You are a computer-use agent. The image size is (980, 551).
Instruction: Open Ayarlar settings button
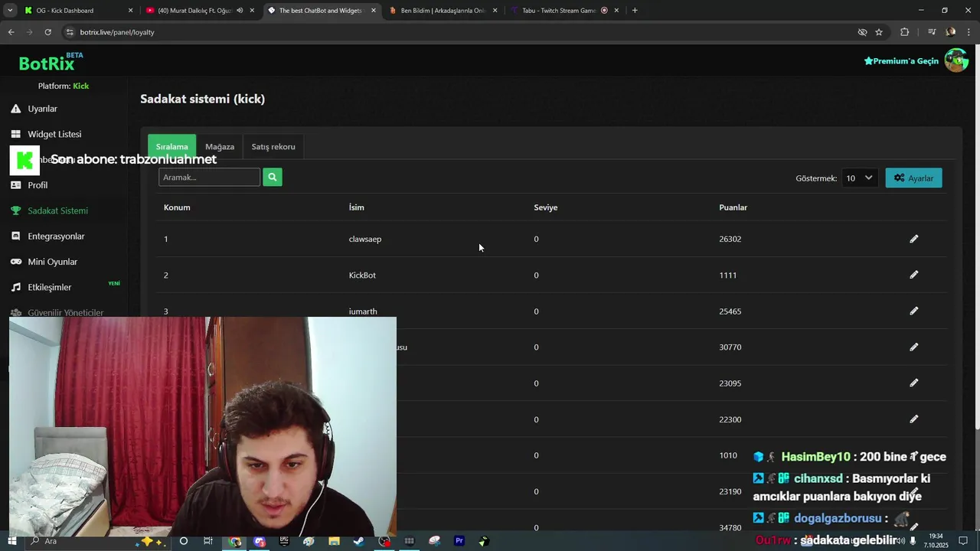[914, 178]
